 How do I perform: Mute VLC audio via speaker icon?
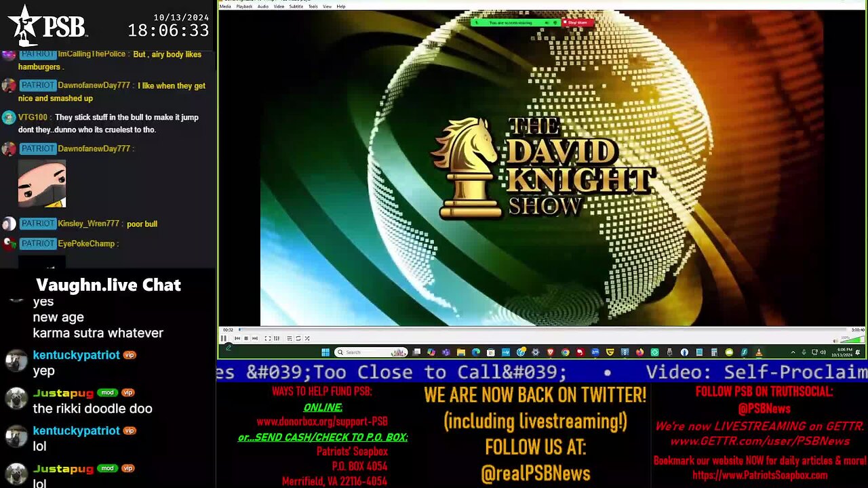point(835,341)
